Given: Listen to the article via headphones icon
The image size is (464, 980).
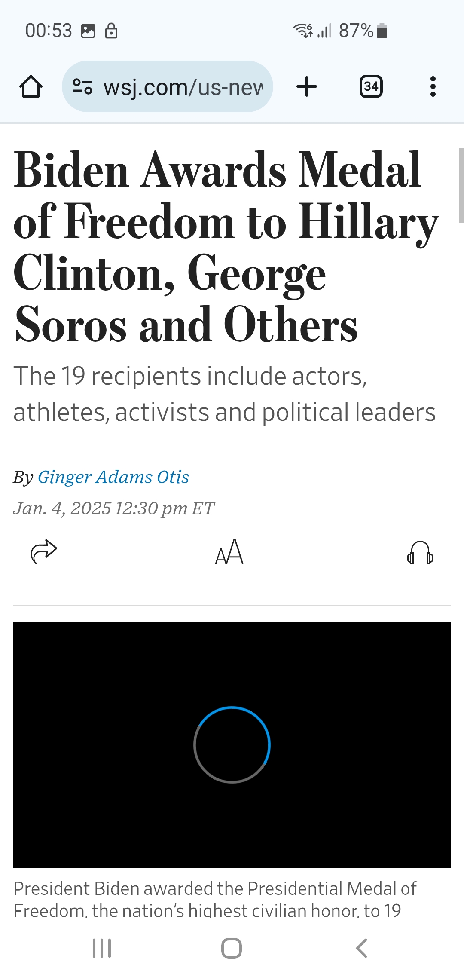Looking at the screenshot, I should [x=420, y=552].
